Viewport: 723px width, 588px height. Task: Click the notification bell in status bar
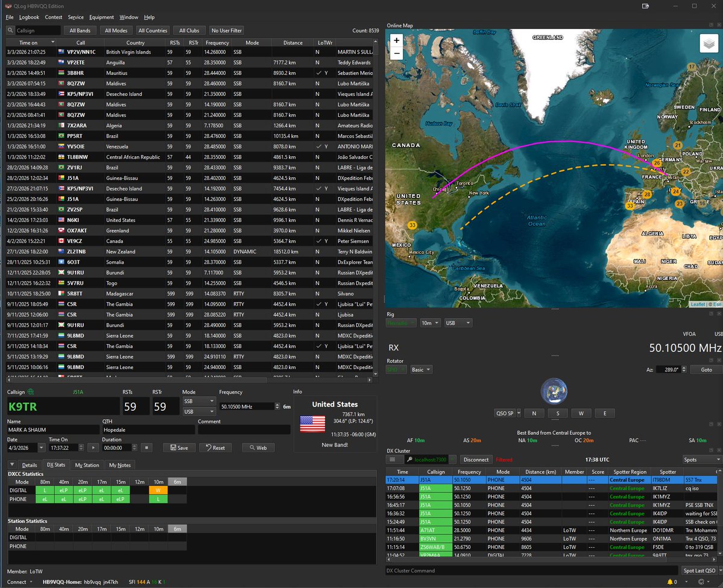(670, 581)
